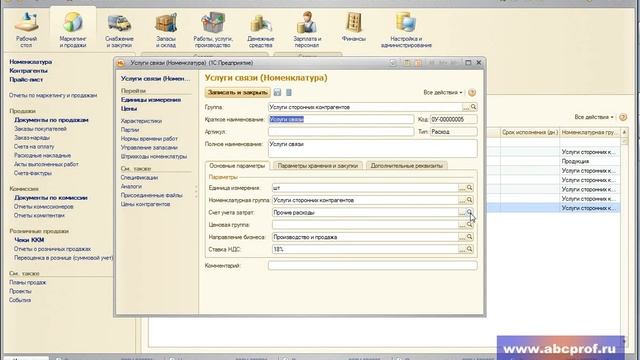
Task: Click magnifier icon in Ценовая группа field
Action: 469,224
